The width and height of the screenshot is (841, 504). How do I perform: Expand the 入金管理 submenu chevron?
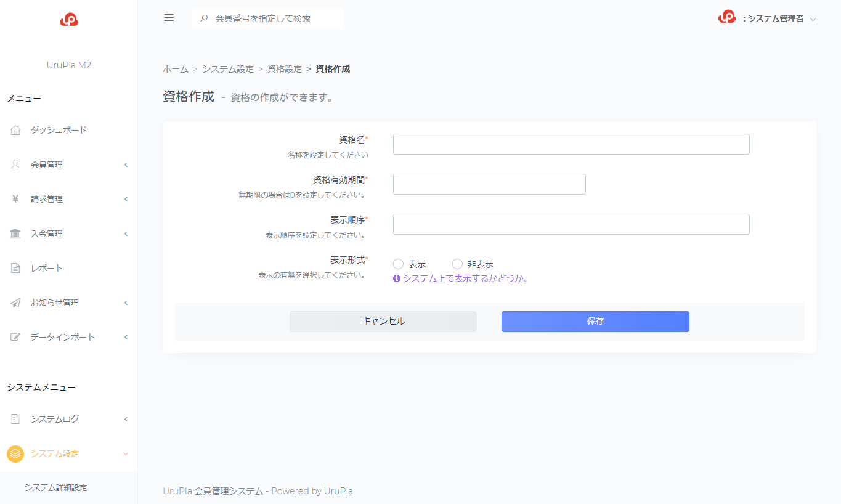point(126,234)
